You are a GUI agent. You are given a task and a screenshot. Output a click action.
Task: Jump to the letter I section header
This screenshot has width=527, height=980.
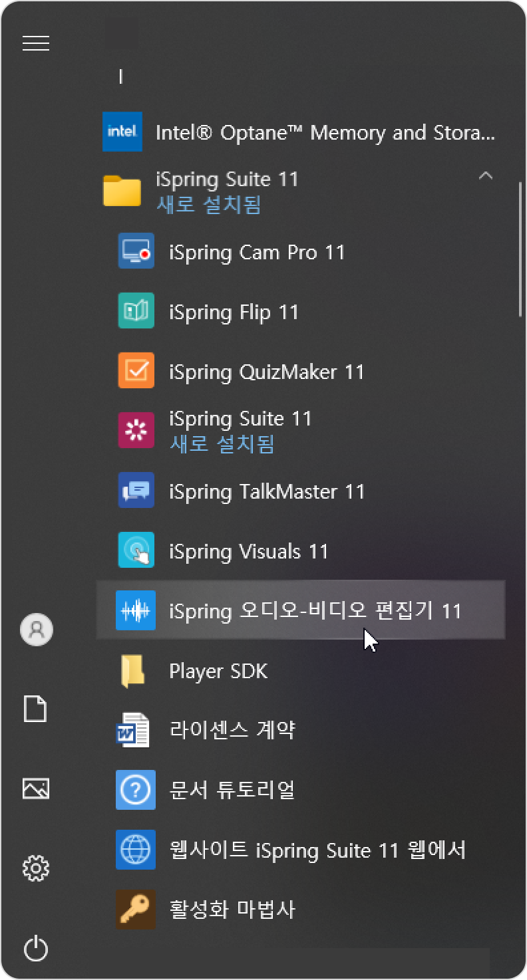(120, 77)
